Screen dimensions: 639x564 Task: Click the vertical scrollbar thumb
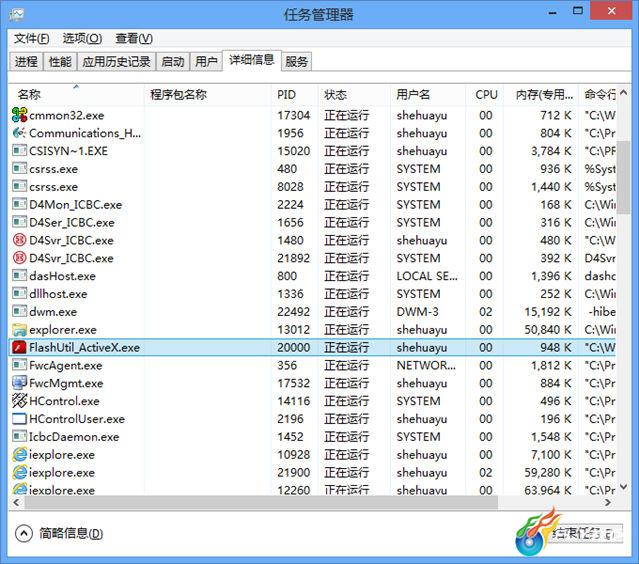[623, 177]
